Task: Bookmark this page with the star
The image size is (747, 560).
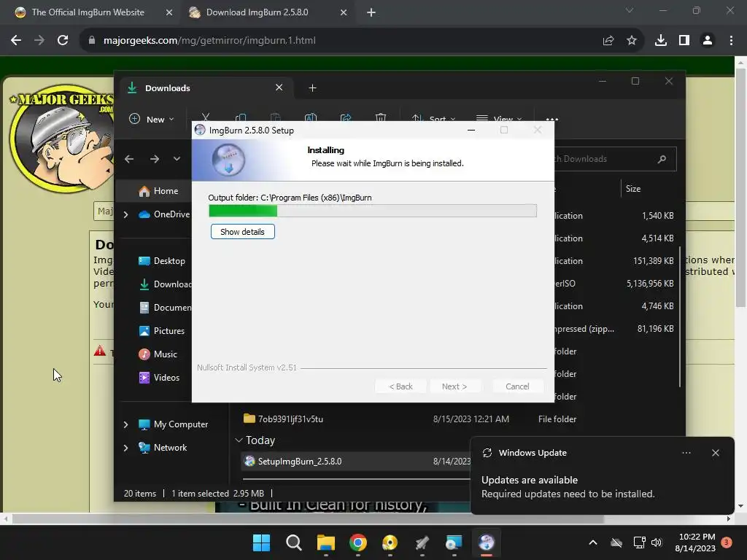Action: [x=632, y=41]
